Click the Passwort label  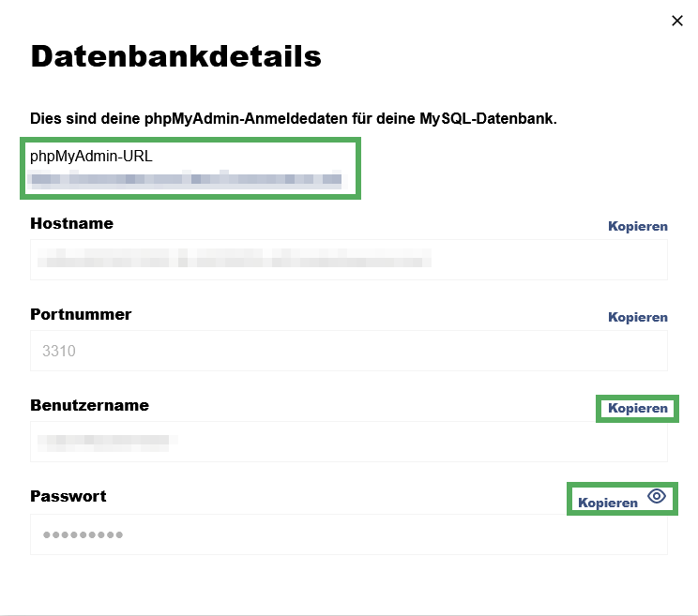(68, 496)
